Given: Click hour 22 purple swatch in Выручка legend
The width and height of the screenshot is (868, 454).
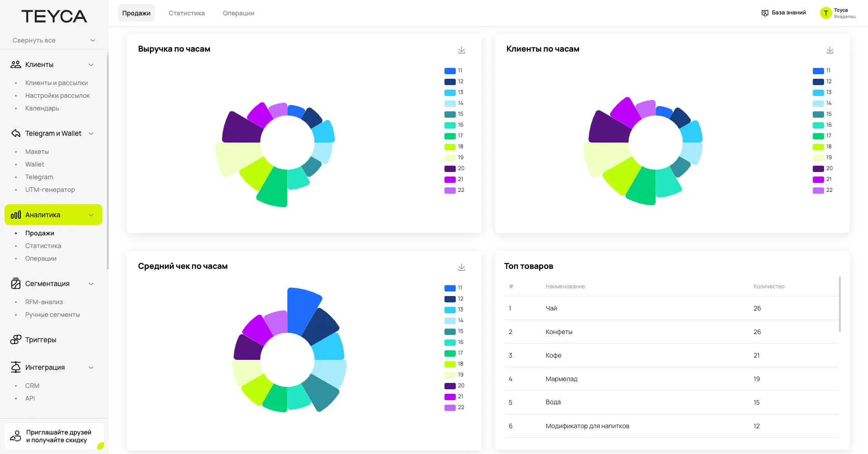Looking at the screenshot, I should click(450, 191).
